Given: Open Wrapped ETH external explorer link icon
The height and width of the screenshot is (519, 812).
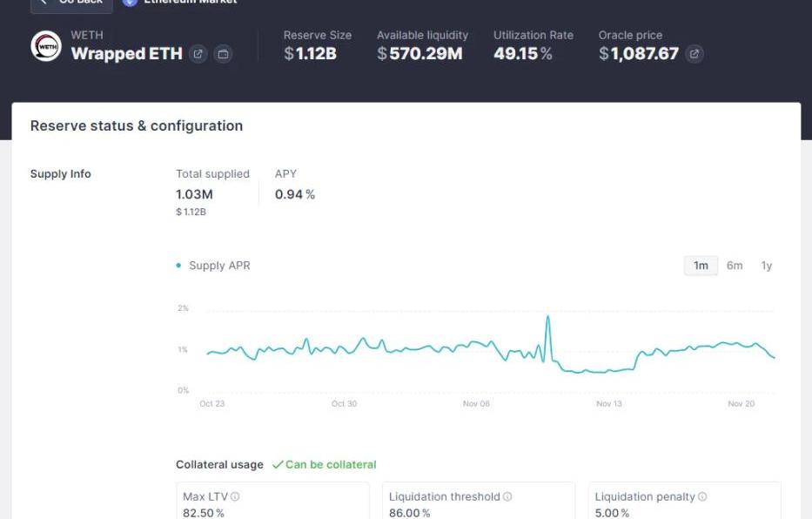Looking at the screenshot, I should (198, 54).
